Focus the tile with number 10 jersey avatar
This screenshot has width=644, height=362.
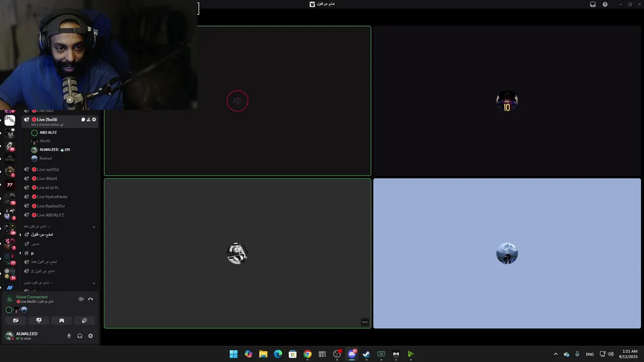[x=507, y=101]
